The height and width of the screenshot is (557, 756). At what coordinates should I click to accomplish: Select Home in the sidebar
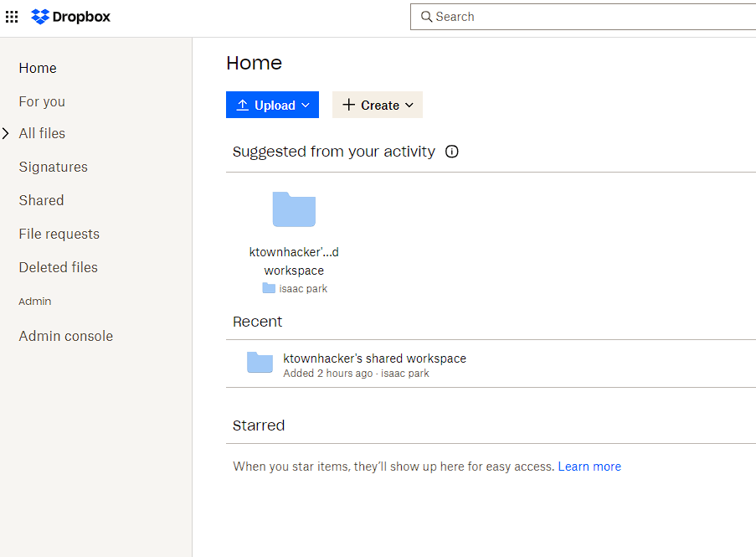pos(38,68)
